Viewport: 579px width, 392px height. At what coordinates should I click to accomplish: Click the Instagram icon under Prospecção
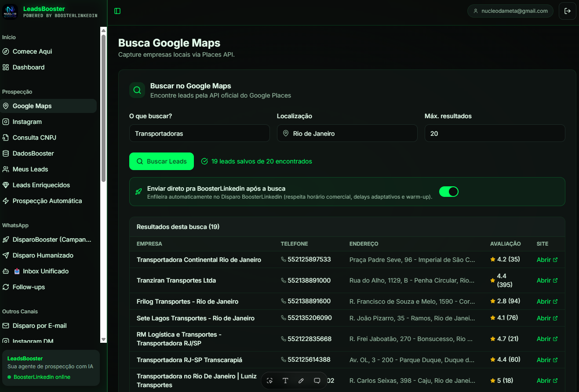pyautogui.click(x=6, y=122)
